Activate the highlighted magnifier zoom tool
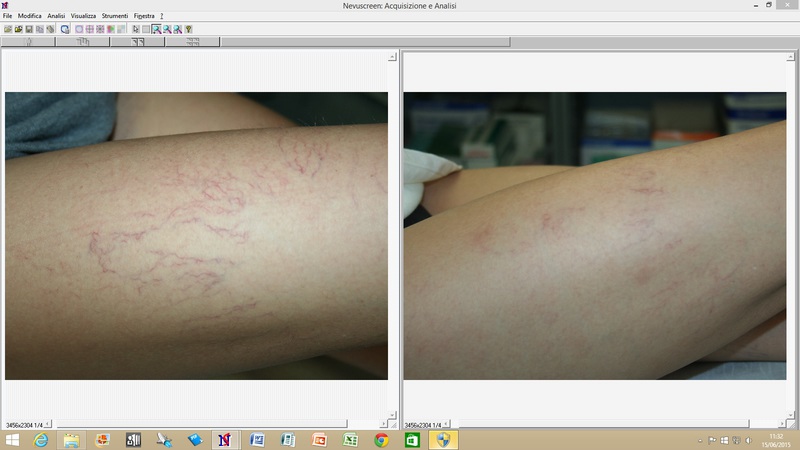Viewport: 800px width, 450px height. coord(156,29)
